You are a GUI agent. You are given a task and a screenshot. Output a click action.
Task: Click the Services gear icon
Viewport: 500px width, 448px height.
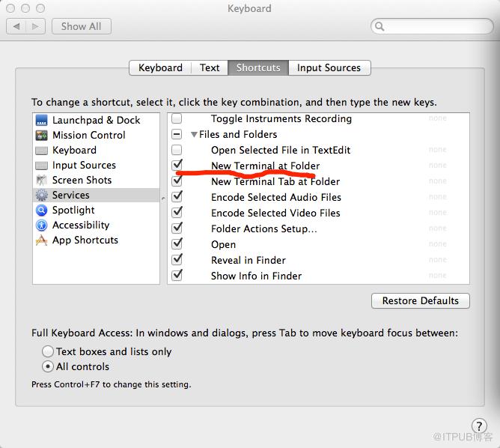(41, 195)
